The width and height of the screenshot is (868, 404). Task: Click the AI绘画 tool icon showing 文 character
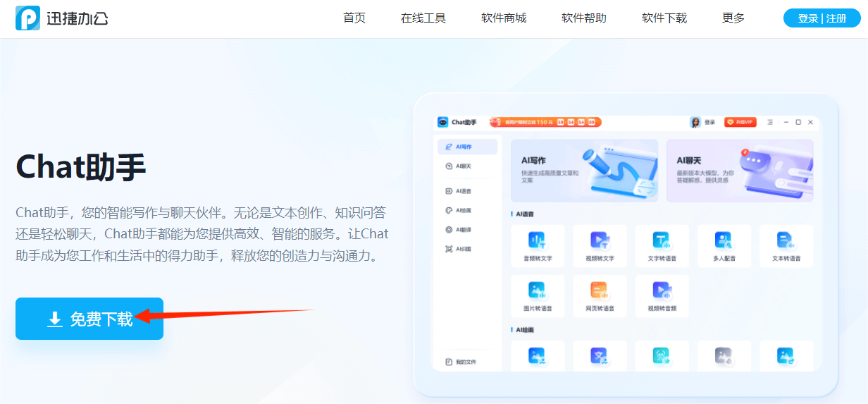tap(600, 356)
